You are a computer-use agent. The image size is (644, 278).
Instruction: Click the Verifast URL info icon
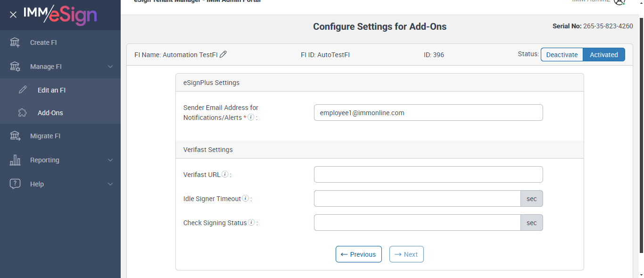tap(225, 174)
